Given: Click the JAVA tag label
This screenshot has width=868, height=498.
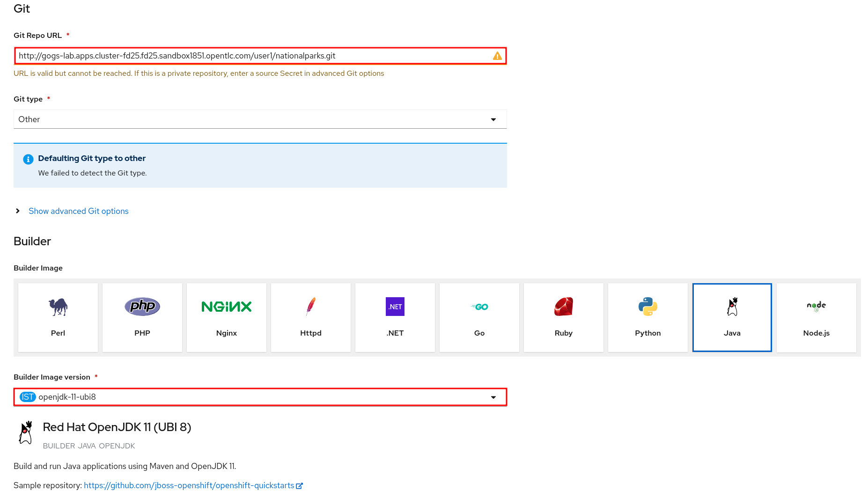Looking at the screenshot, I should (x=87, y=446).
